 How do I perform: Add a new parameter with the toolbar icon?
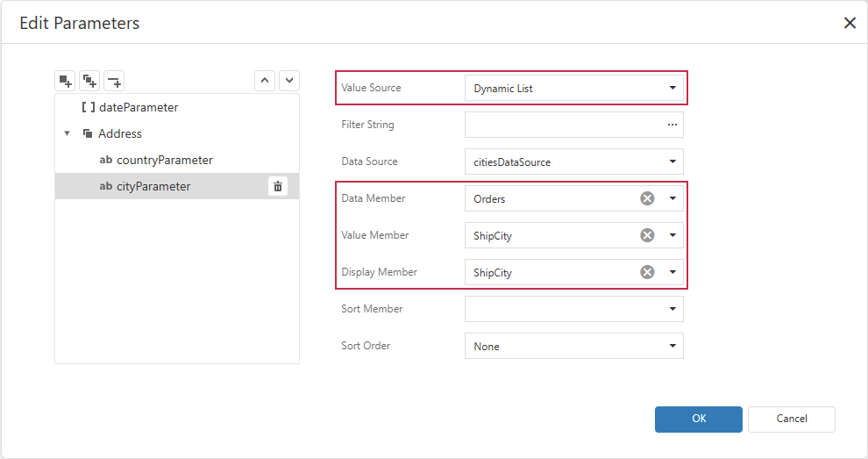point(66,81)
